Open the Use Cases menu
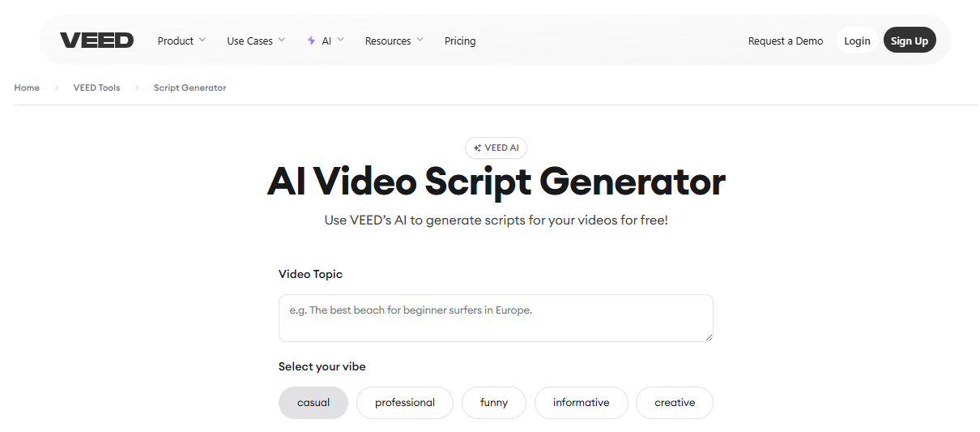Image resolution: width=980 pixels, height=432 pixels. point(249,41)
